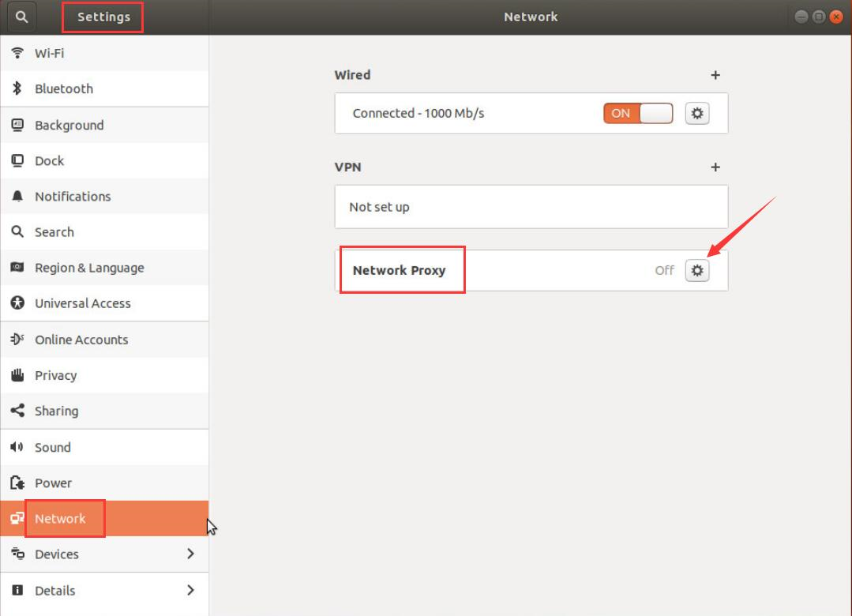Open Network Proxy gear settings
852x616 pixels.
696,270
